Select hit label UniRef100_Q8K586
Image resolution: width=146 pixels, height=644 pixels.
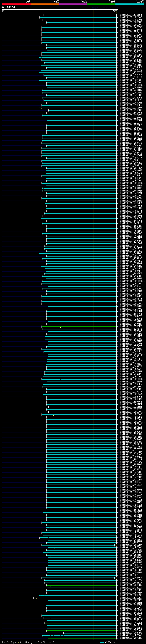(131, 349)
